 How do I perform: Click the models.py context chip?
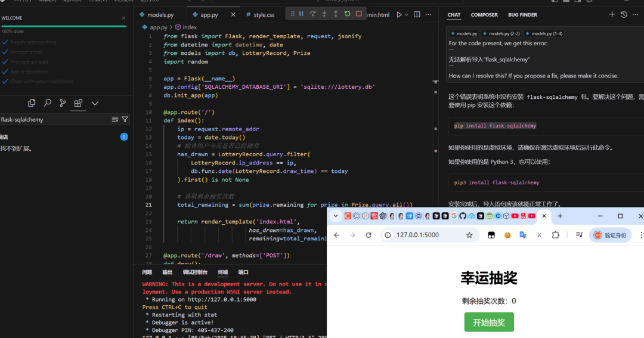[464, 33]
